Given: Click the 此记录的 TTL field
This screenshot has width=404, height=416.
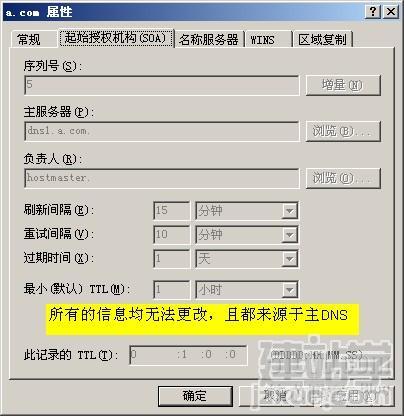Looking at the screenshot, I should pyautogui.click(x=188, y=355).
